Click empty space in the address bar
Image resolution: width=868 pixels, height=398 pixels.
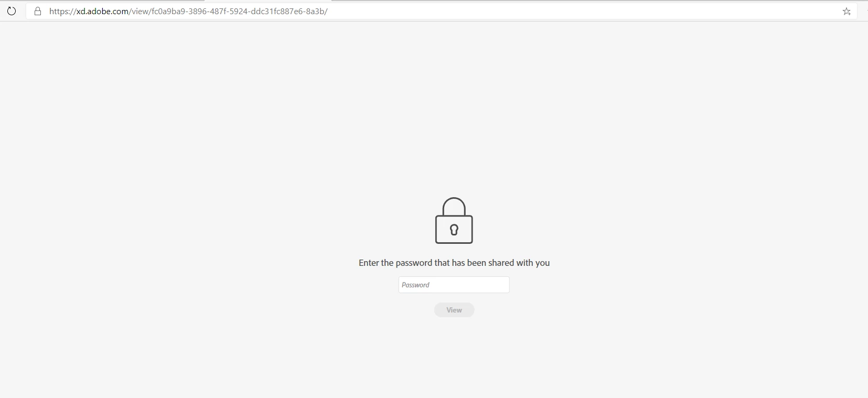click(577, 11)
